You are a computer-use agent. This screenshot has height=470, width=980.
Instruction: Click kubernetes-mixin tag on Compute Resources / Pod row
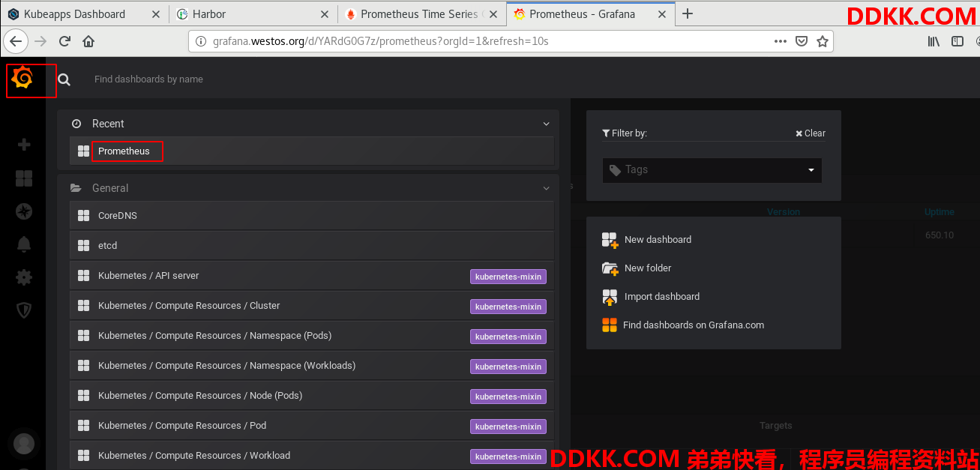[508, 427]
